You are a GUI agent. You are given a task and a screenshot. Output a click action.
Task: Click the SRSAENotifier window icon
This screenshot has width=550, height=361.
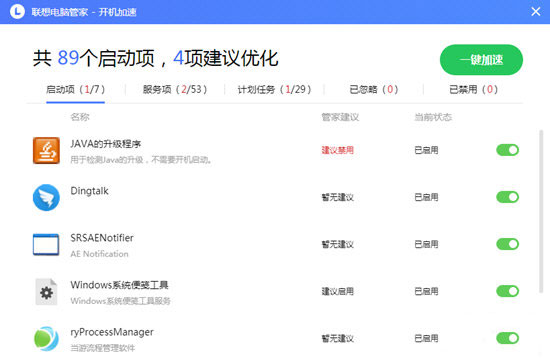[x=46, y=244]
